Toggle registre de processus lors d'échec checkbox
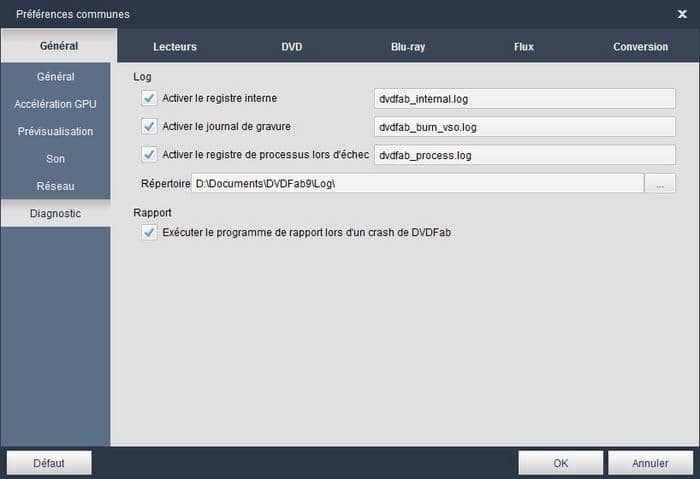Viewport: 700px width, 479px height. tap(149, 154)
